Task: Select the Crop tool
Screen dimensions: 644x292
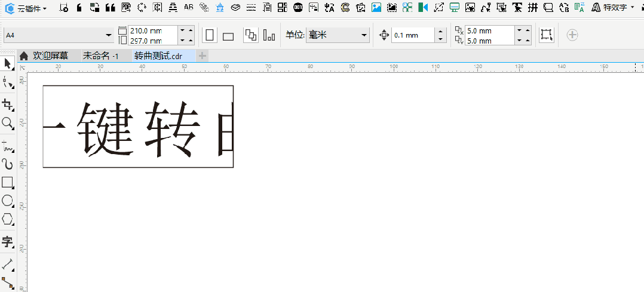Action: 7,104
